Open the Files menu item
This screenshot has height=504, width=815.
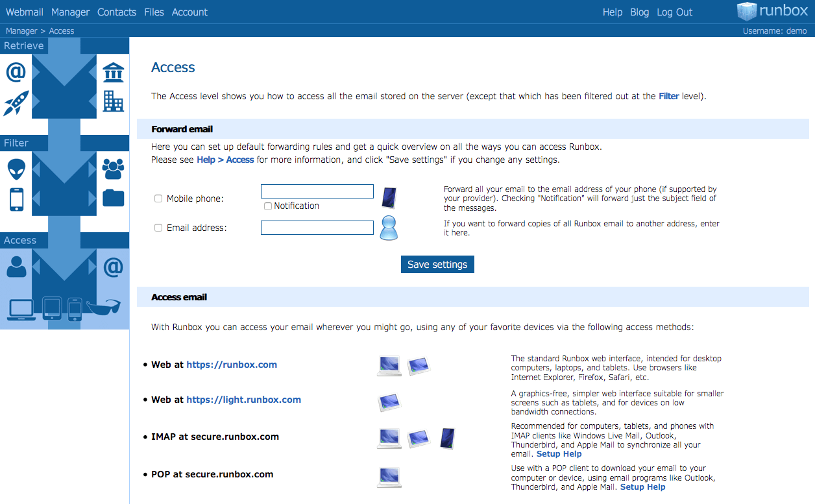pyautogui.click(x=154, y=12)
